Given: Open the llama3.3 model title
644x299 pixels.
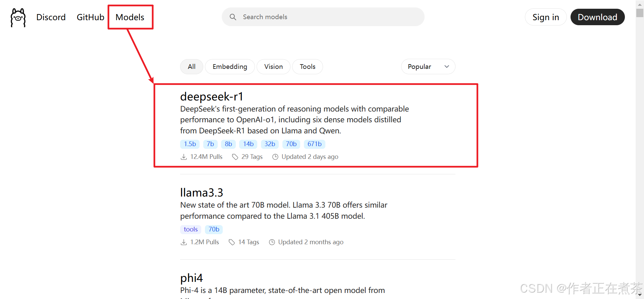Looking at the screenshot, I should 202,193.
